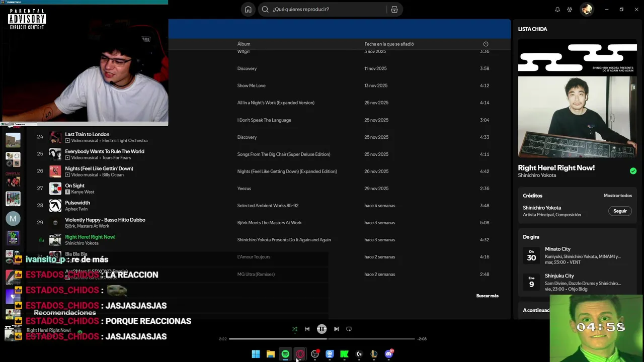Click Buscar más link

487,296
